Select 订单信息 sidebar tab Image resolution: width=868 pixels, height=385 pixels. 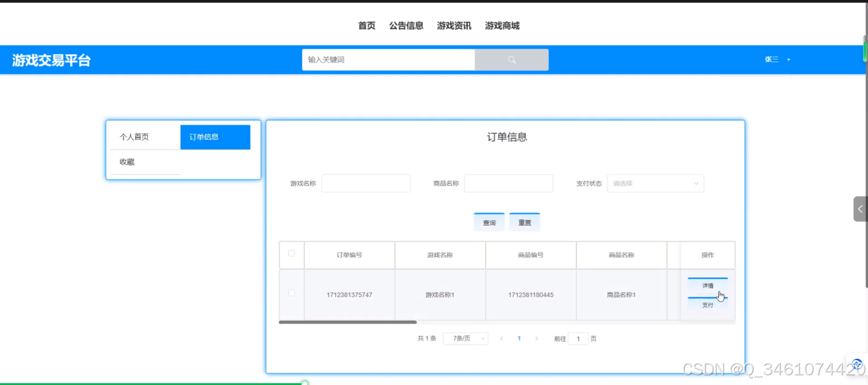pyautogui.click(x=215, y=137)
